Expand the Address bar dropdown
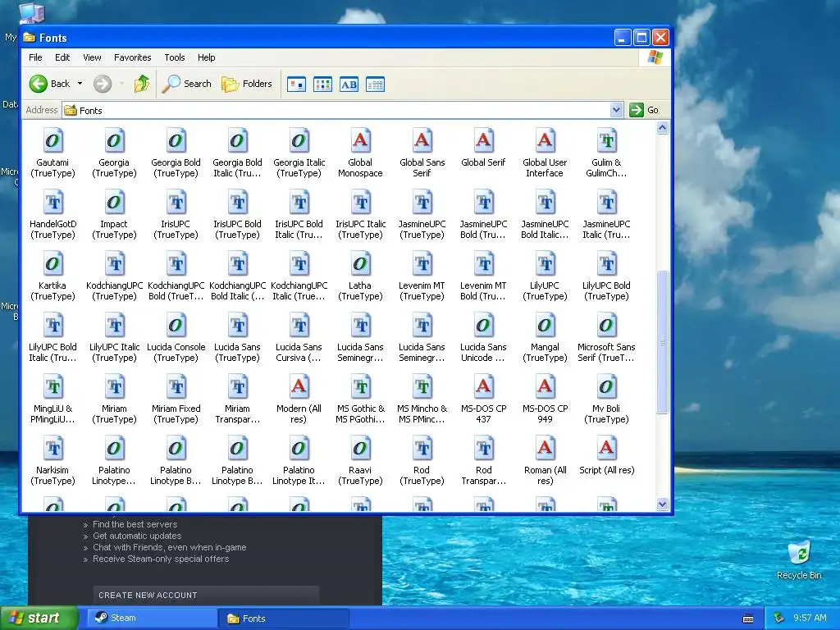 (x=616, y=110)
